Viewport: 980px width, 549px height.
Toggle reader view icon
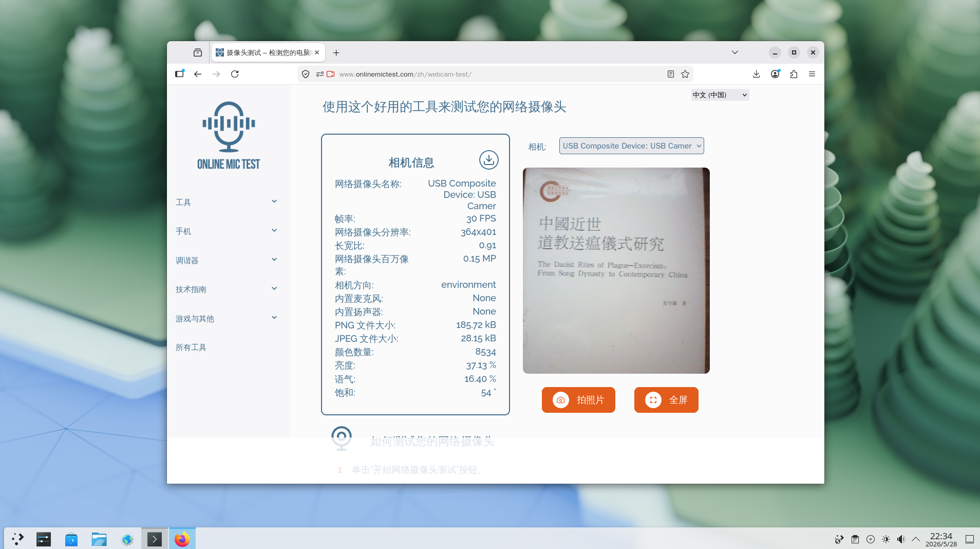point(671,74)
